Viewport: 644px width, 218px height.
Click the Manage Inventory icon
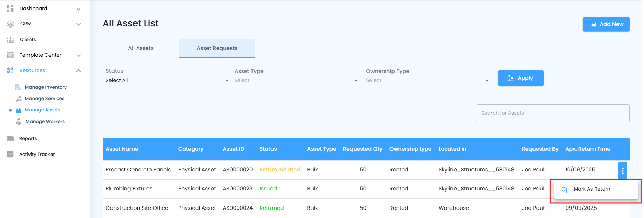18,87
